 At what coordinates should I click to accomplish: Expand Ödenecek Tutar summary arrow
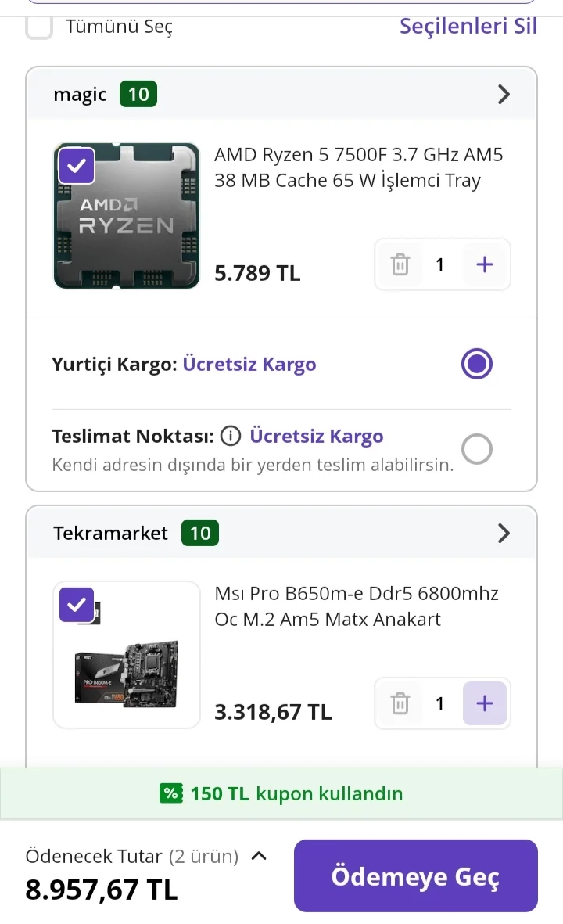(258, 856)
